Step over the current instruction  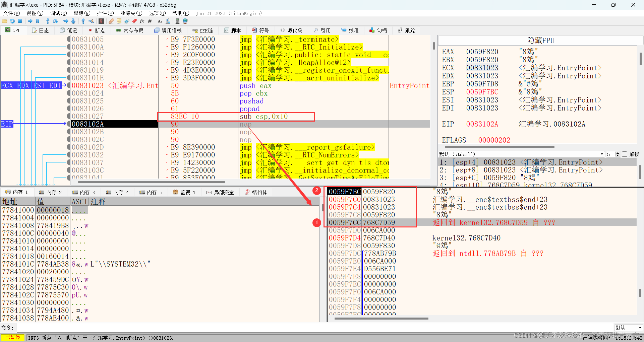pyautogui.click(x=56, y=21)
